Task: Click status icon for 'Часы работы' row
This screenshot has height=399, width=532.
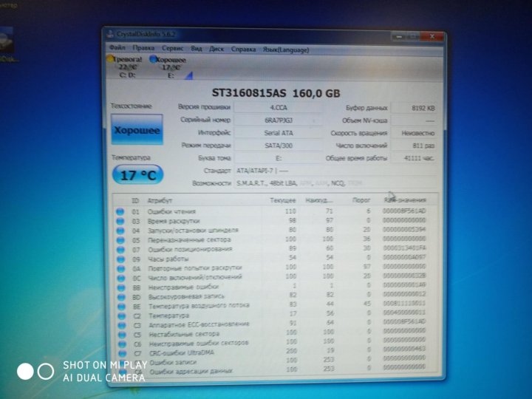Action: [120, 259]
